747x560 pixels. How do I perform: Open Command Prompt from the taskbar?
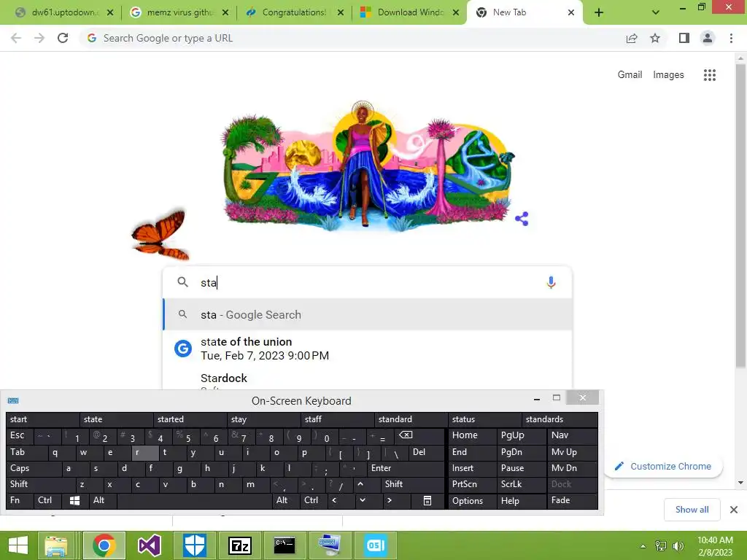(285, 545)
